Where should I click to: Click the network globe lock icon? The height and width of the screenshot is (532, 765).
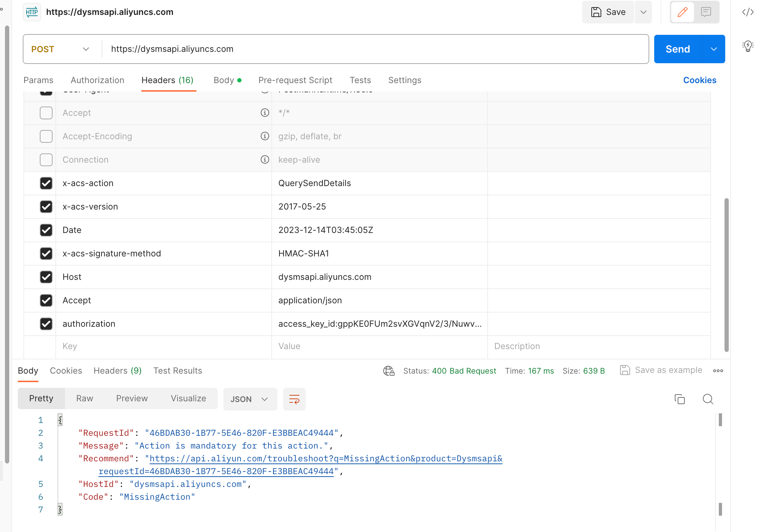389,371
